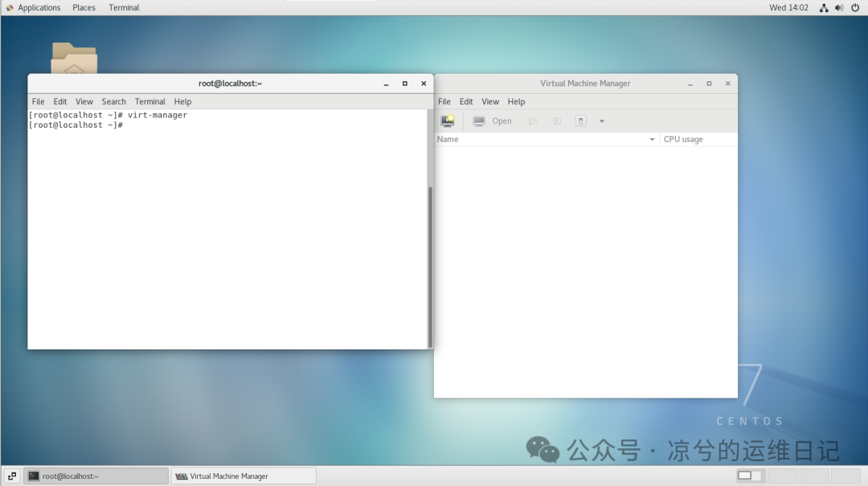The height and width of the screenshot is (486, 868).
Task: Open Edit menu in terminal window
Action: pyautogui.click(x=59, y=102)
